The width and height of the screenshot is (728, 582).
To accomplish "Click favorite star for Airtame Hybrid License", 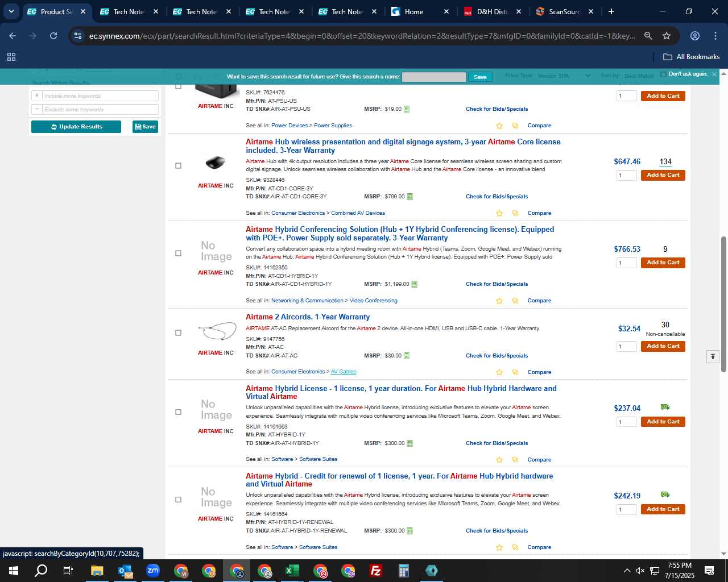I will coord(499,460).
